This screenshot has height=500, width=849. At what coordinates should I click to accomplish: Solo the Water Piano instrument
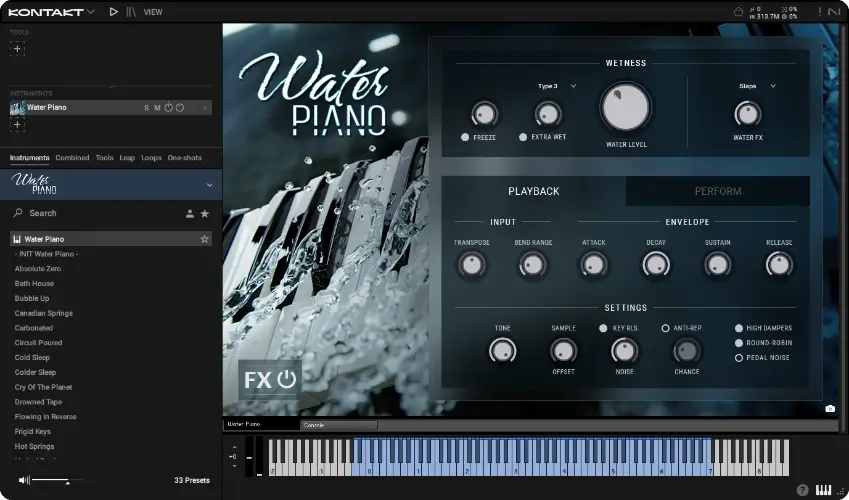[x=146, y=108]
